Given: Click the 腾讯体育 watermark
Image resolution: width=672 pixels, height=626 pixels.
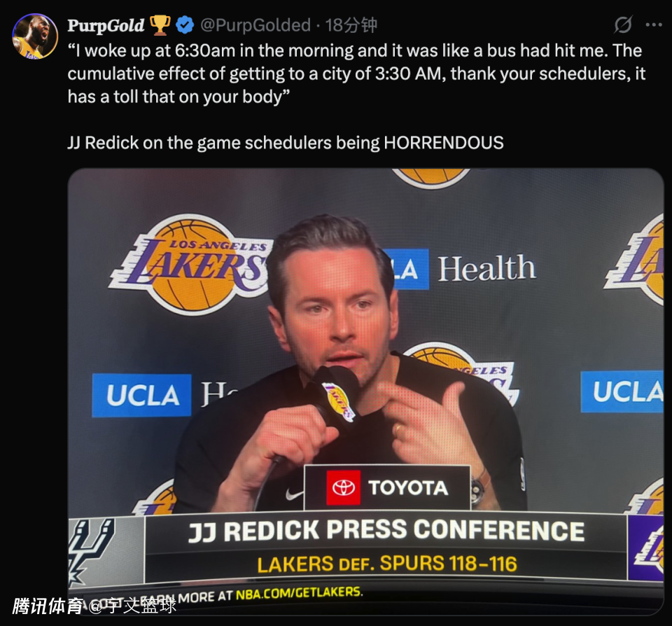Looking at the screenshot, I should tap(47, 606).
